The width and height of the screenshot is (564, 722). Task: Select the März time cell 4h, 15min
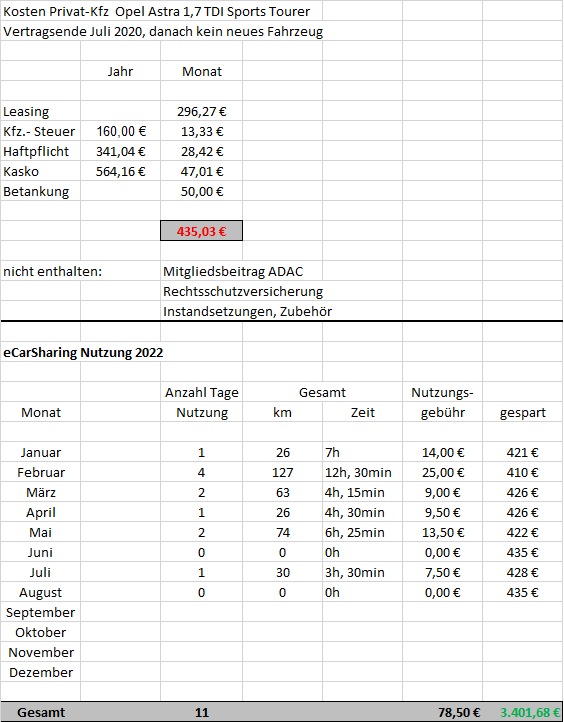pos(362,492)
